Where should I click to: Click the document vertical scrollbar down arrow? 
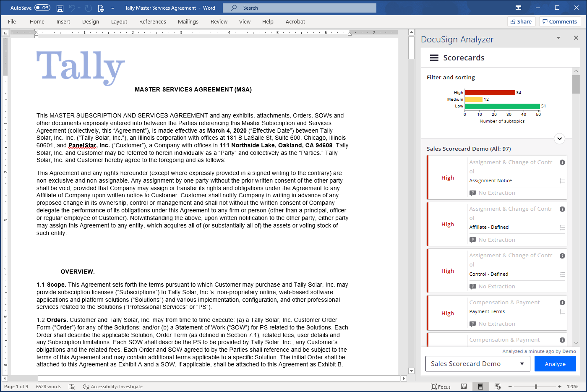coord(411,371)
